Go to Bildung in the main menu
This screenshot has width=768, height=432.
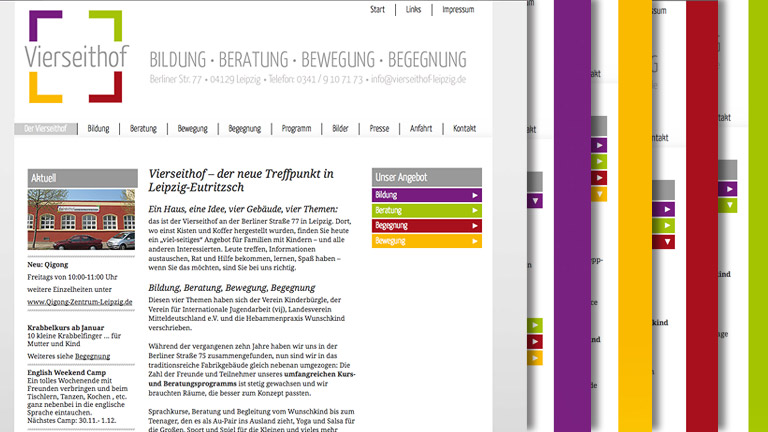pos(98,129)
